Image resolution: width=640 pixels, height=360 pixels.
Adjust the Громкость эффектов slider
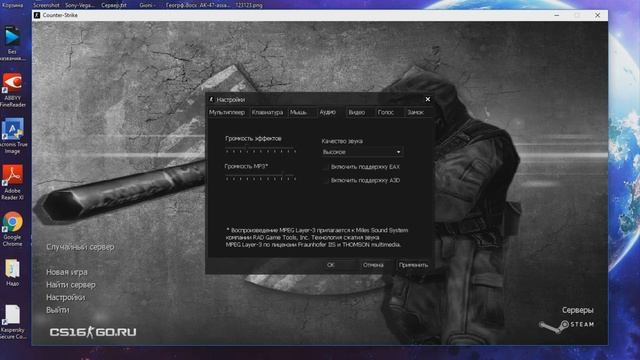click(x=261, y=151)
